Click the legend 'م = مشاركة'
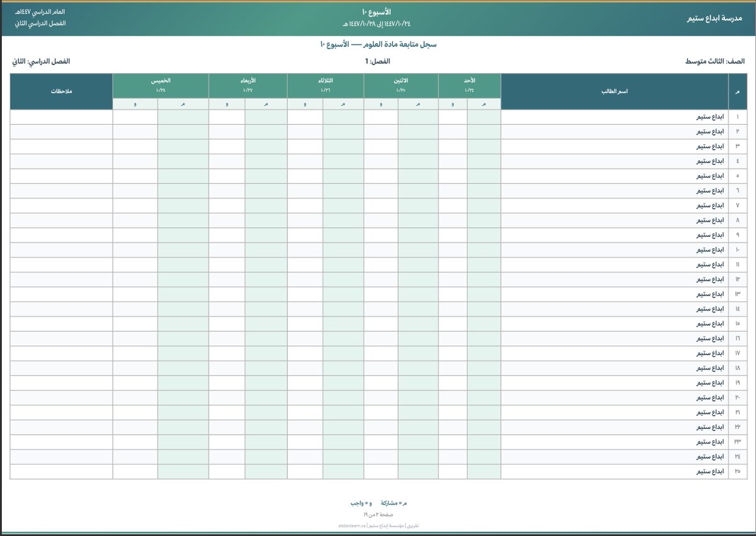 (394, 504)
